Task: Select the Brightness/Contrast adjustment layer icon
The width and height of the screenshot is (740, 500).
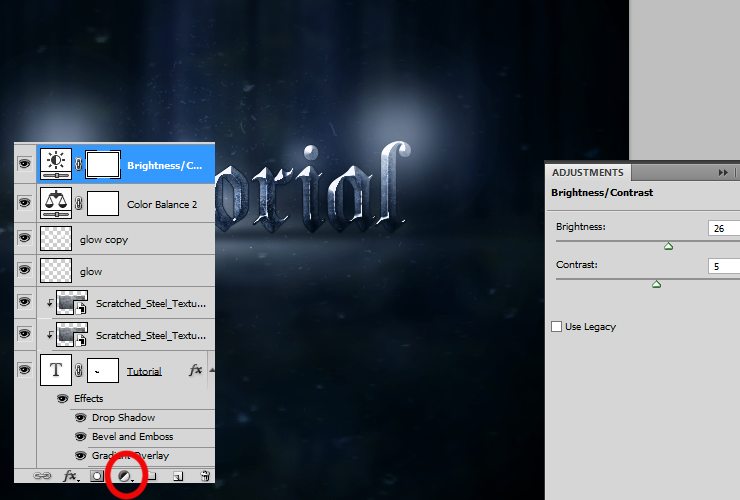Action: pos(56,164)
